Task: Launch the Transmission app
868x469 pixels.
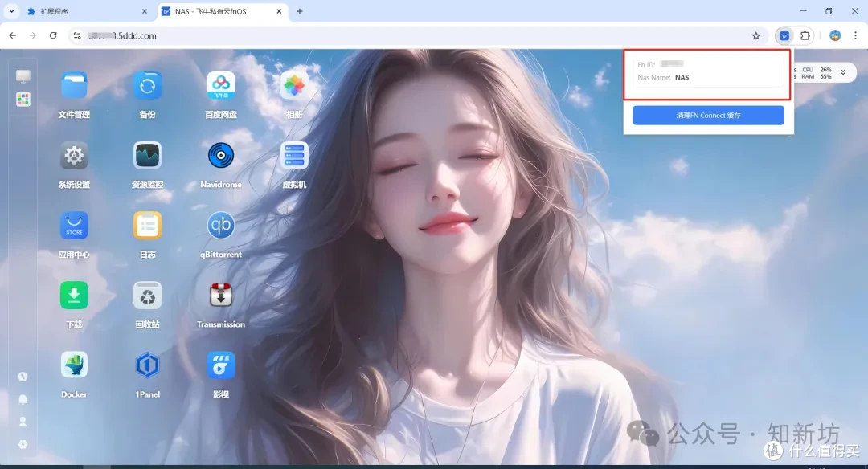Action: tap(221, 296)
